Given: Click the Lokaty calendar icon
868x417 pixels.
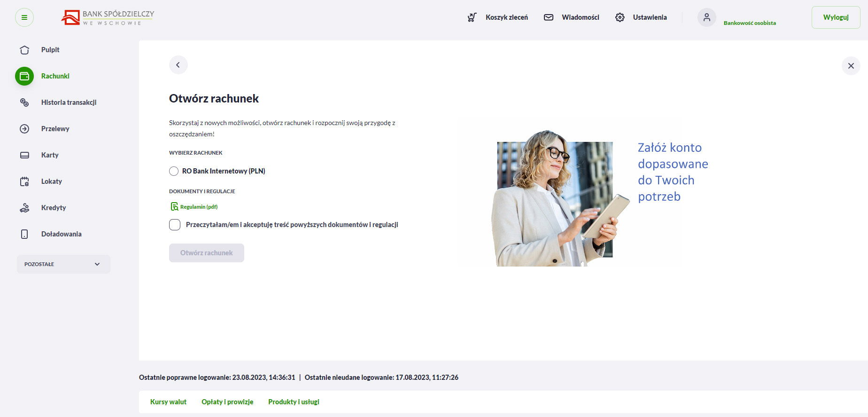Looking at the screenshot, I should click(x=24, y=181).
